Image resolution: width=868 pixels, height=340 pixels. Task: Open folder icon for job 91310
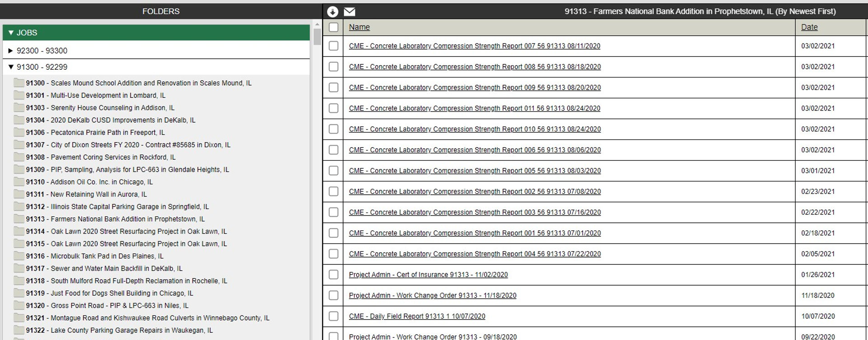click(x=19, y=182)
